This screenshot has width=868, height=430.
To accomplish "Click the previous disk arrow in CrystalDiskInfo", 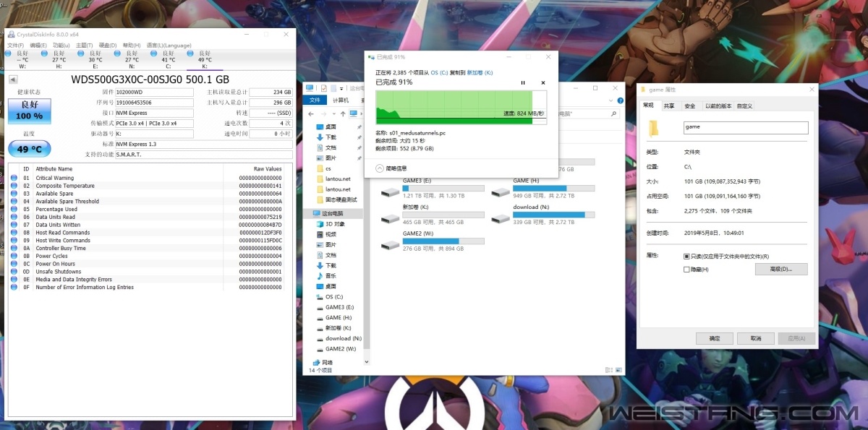I will tap(13, 79).
